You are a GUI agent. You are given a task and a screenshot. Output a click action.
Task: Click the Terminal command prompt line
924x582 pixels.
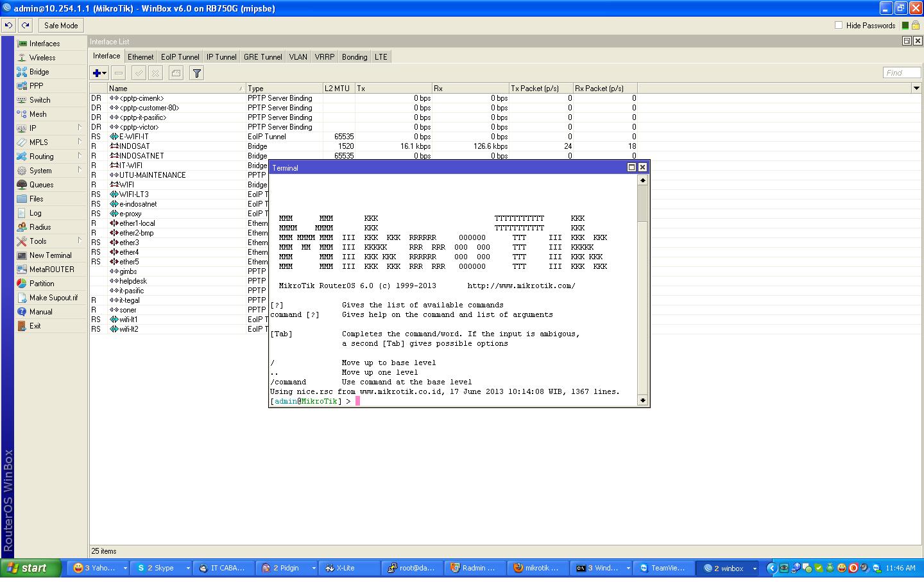(x=453, y=401)
